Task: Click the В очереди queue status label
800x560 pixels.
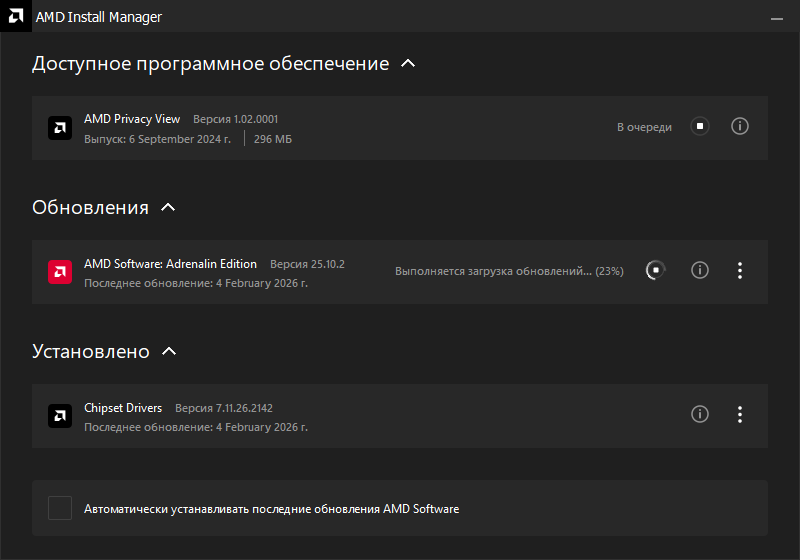Action: point(644,127)
